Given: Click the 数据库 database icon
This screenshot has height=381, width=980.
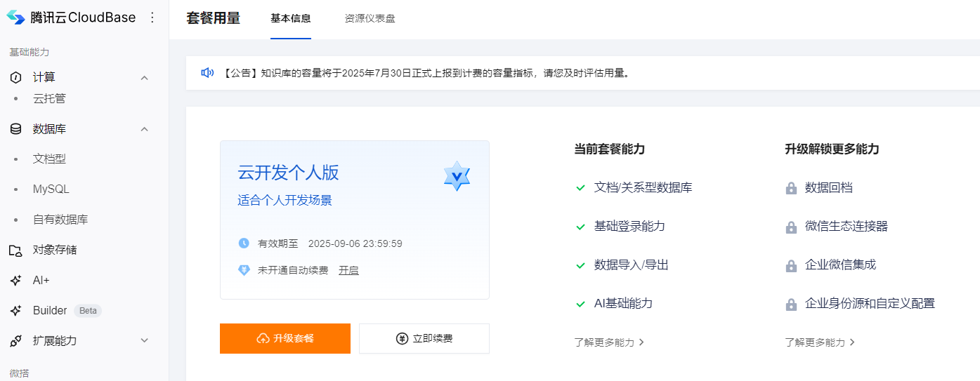Looking at the screenshot, I should tap(15, 129).
